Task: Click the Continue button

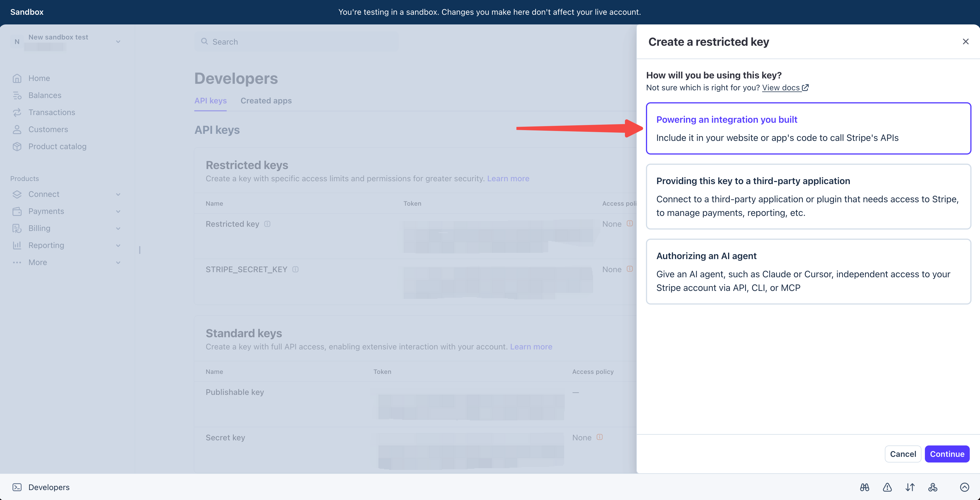Action: click(947, 454)
